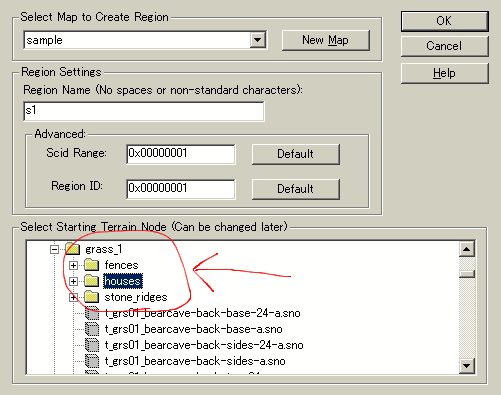The image size is (501, 395).
Task: Select t_grs01_bearcave-back-base-a.sno file name
Action: (x=194, y=329)
